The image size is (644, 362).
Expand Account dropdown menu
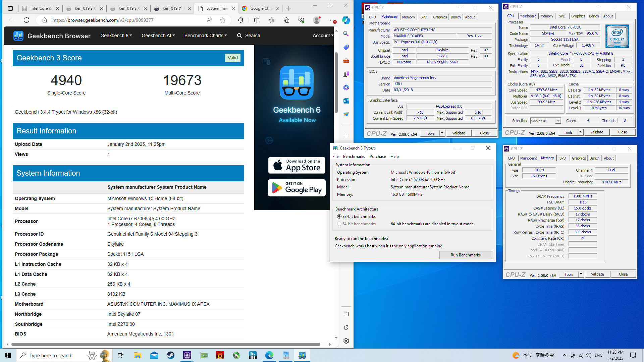pos(323,36)
